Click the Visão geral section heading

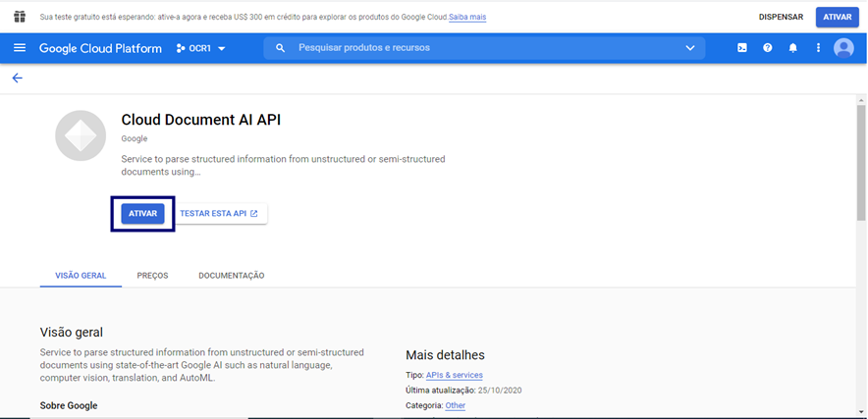[72, 332]
